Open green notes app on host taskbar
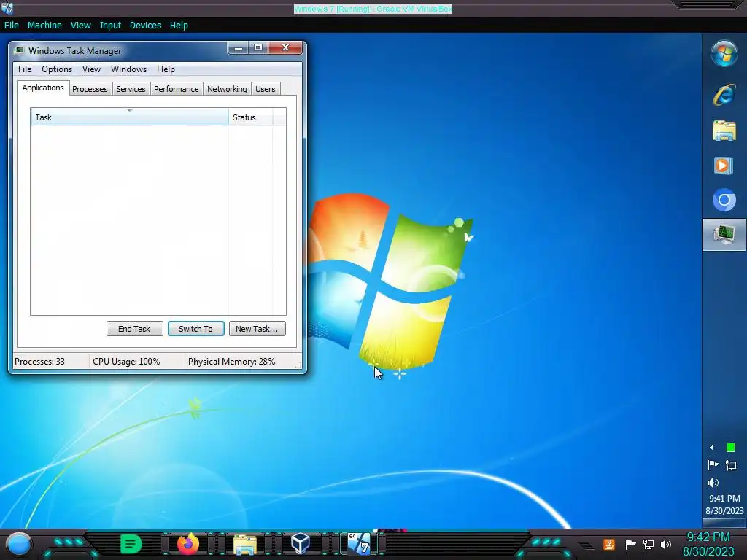The width and height of the screenshot is (747, 560). 131,544
